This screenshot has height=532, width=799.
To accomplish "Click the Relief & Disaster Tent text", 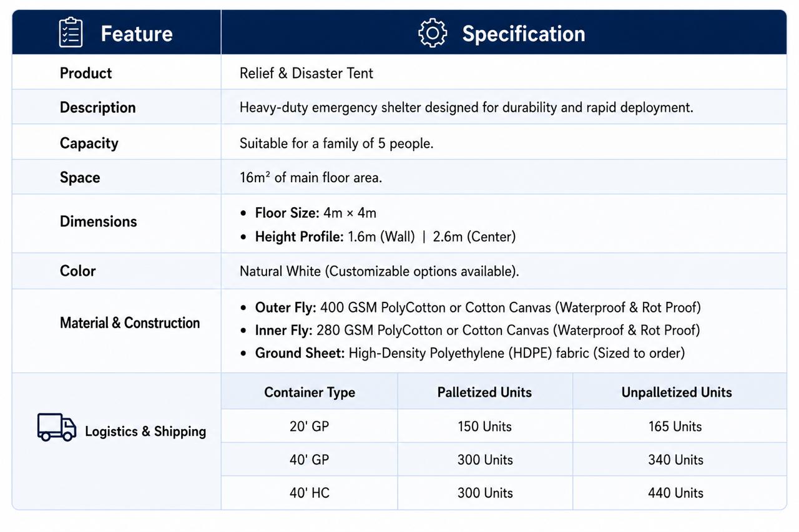I will point(306,73).
